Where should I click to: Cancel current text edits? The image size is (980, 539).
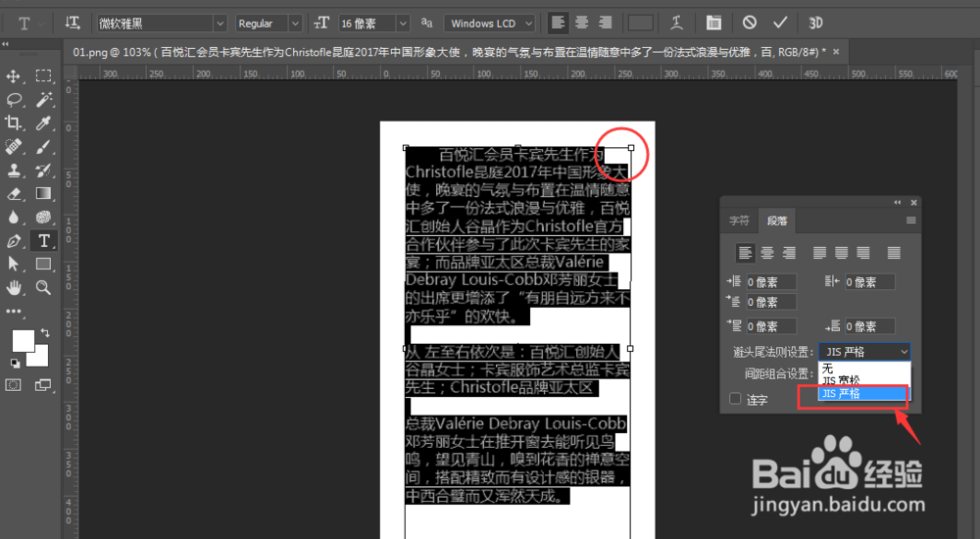[x=750, y=24]
